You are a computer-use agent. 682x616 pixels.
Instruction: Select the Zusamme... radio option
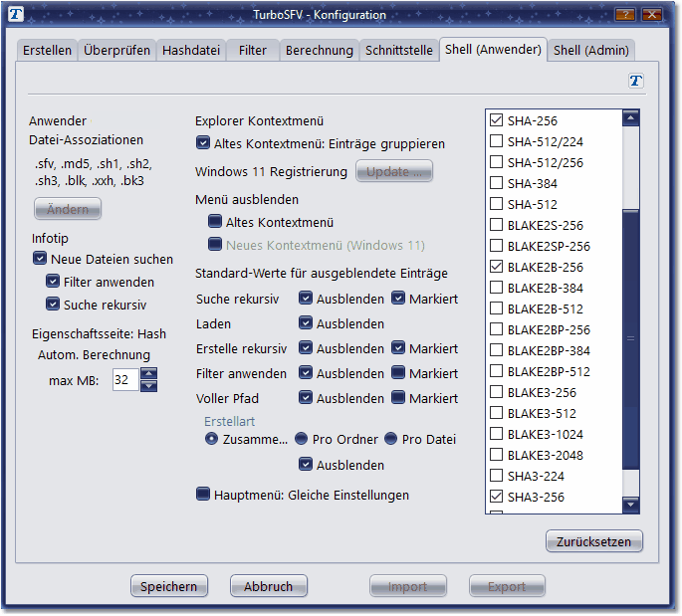211,439
